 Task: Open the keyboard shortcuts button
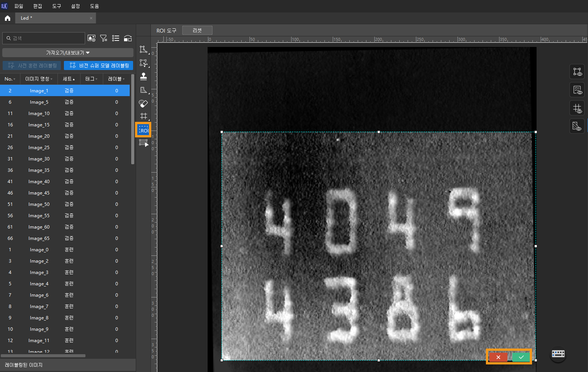click(558, 354)
